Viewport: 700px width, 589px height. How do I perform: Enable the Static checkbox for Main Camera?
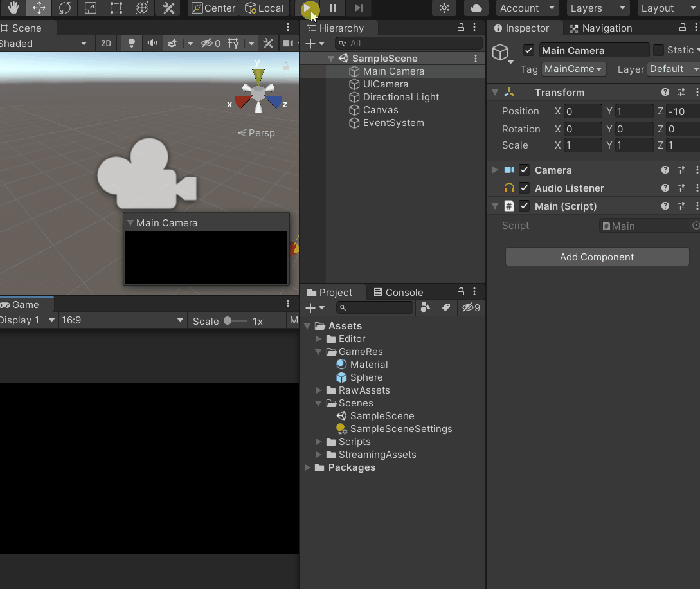pos(658,50)
